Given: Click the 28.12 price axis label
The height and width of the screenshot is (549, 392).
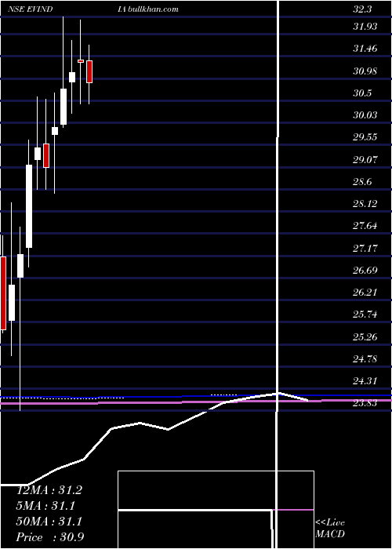Looking at the screenshot, I should (x=365, y=204).
